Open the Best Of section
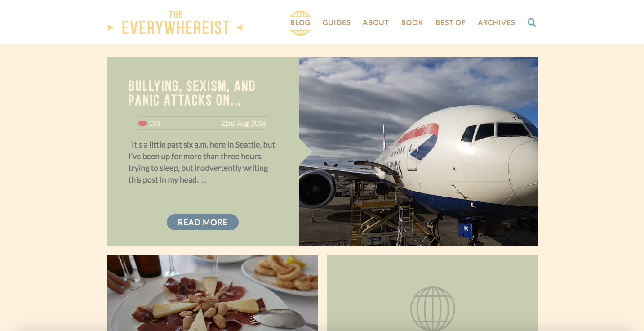The image size is (644, 331). click(450, 22)
